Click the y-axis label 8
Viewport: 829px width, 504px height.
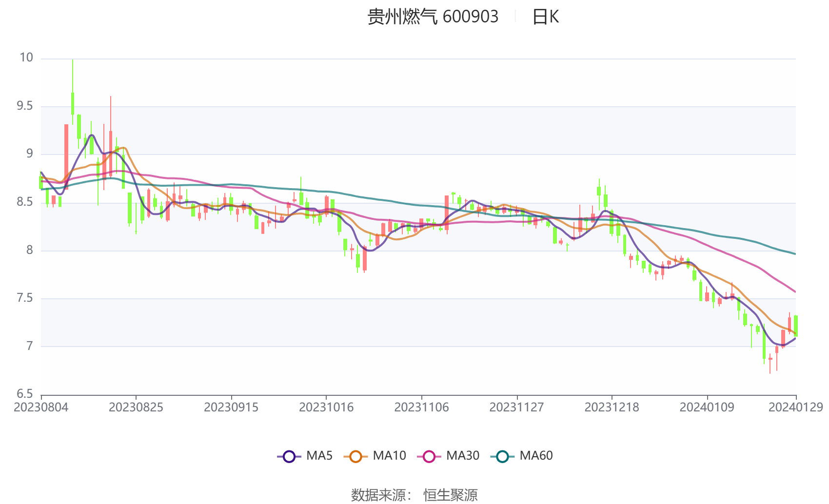pyautogui.click(x=30, y=250)
